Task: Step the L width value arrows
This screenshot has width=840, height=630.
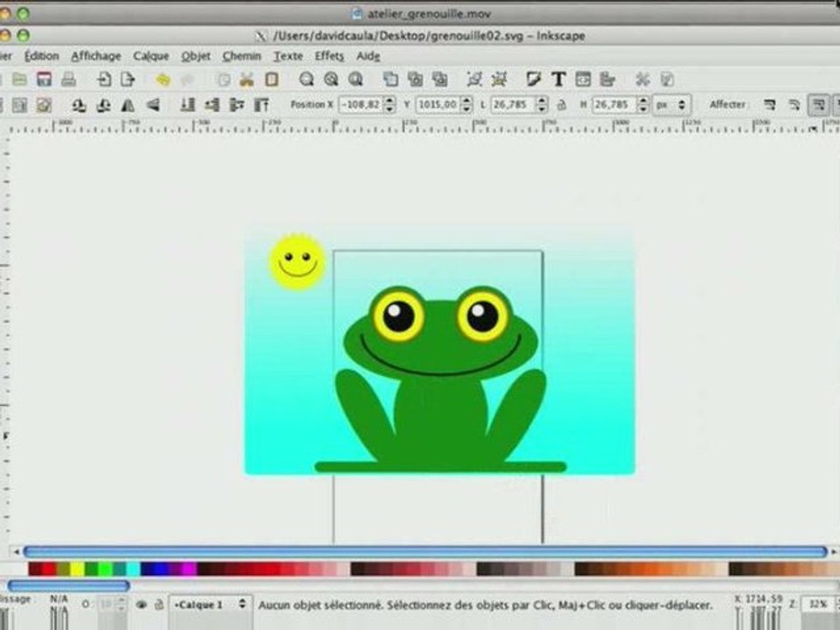Action: coord(542,104)
